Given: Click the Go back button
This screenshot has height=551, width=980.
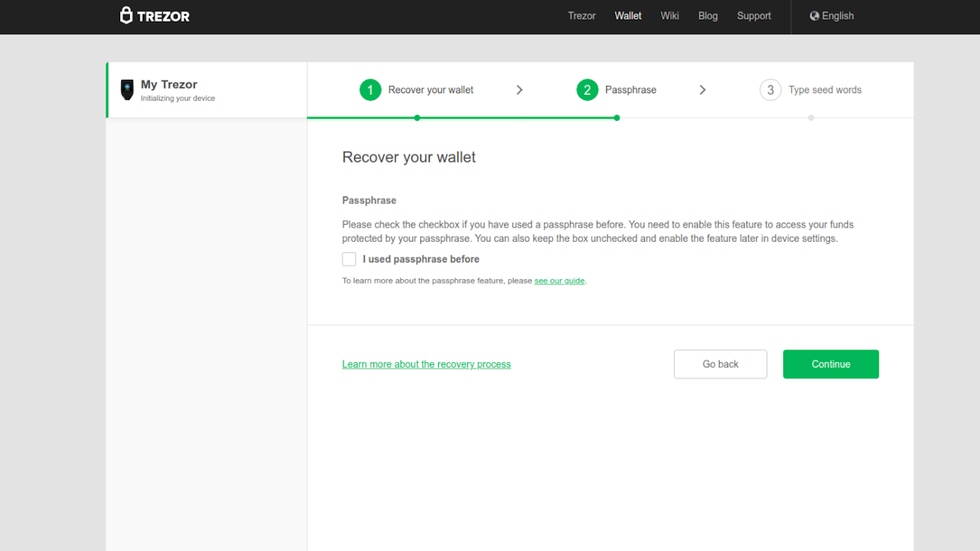Looking at the screenshot, I should tap(720, 364).
